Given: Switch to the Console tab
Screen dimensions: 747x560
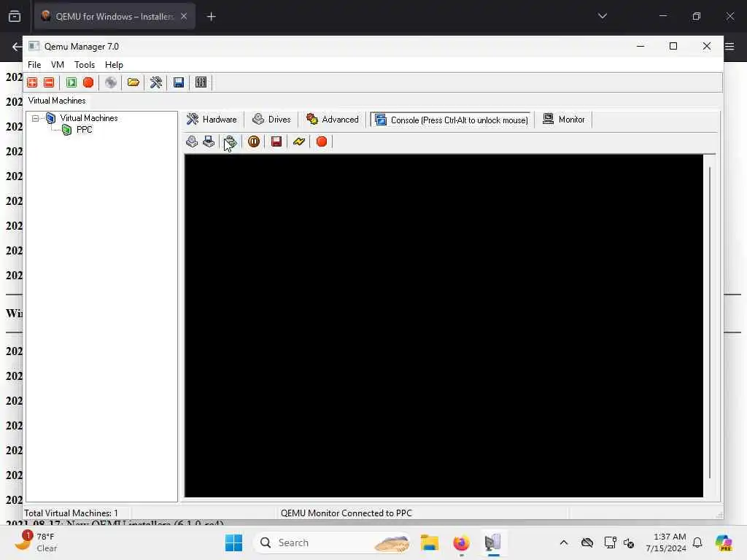Looking at the screenshot, I should (451, 120).
